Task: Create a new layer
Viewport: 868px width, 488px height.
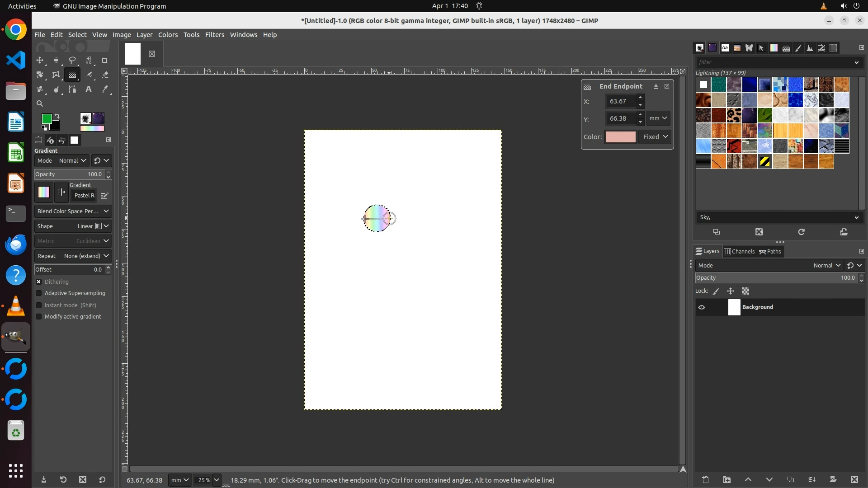Action: tap(705, 480)
